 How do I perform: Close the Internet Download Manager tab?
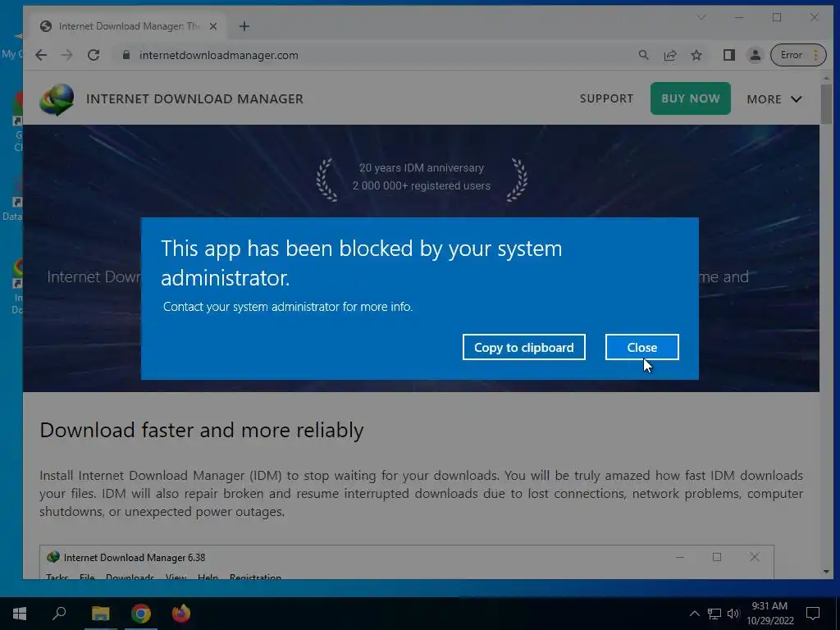[x=213, y=26]
